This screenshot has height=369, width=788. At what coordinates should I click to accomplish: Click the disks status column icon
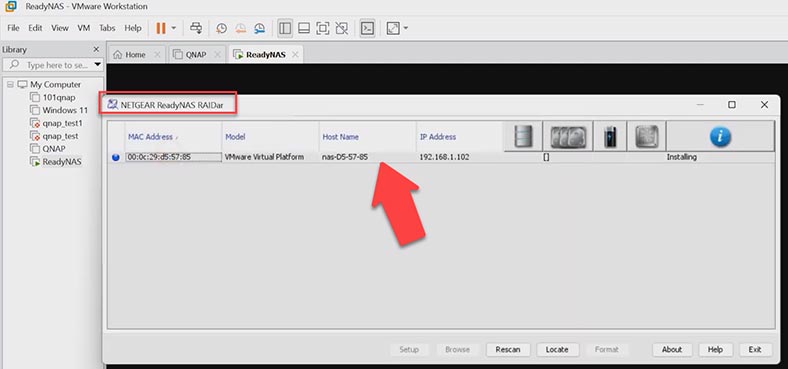pyautogui.click(x=568, y=136)
